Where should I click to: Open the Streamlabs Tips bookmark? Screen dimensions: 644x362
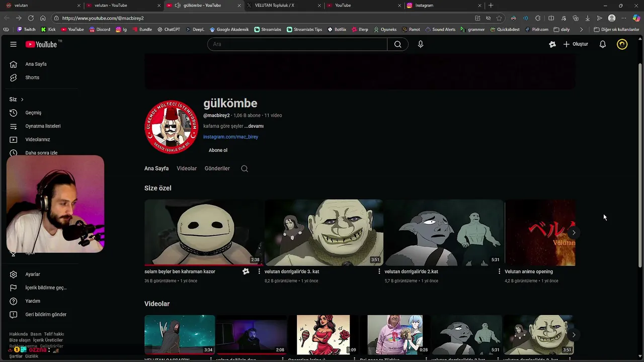304,30
